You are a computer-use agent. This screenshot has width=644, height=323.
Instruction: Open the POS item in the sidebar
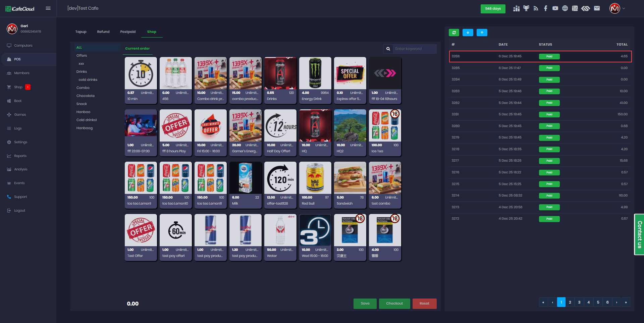[x=29, y=59]
